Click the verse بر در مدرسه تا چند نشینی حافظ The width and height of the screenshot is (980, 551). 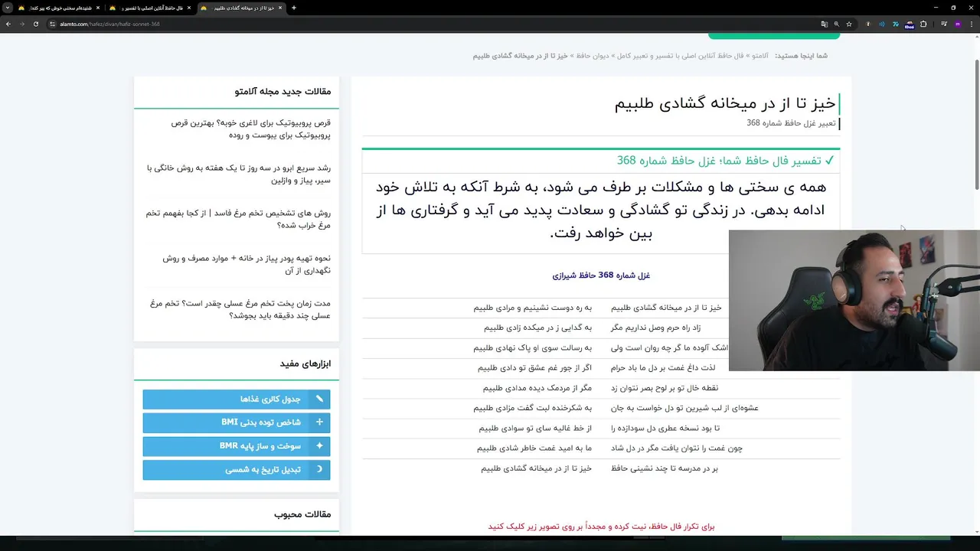(x=664, y=468)
